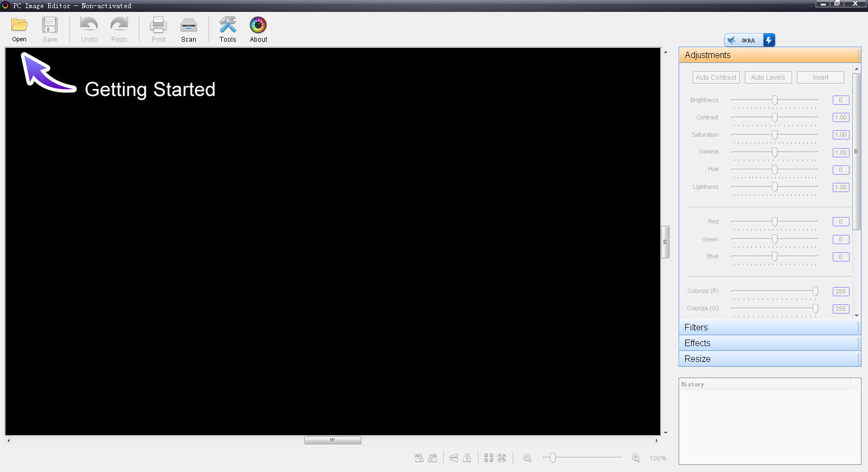The width and height of the screenshot is (868, 472).
Task: Click the Contrast value field
Action: 841,117
